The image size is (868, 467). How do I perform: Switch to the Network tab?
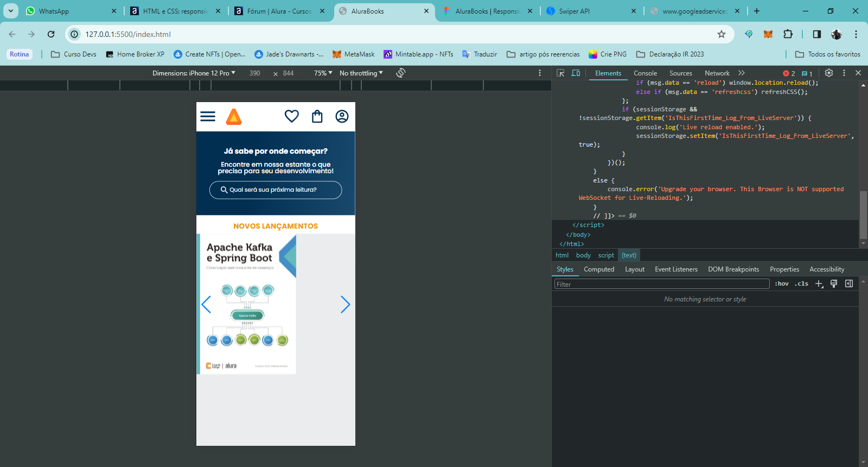point(717,73)
